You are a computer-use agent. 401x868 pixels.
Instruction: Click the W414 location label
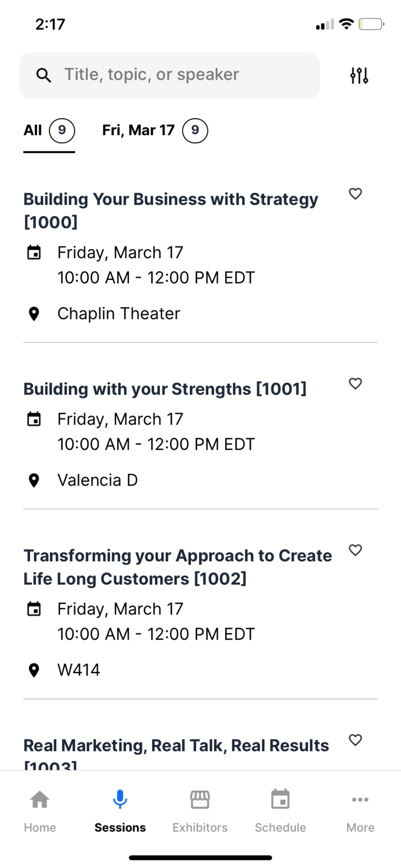tap(79, 670)
